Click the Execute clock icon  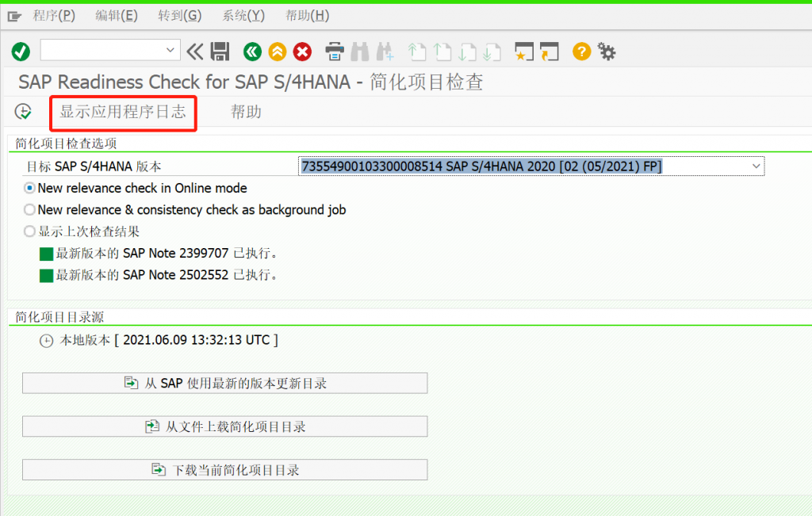pyautogui.click(x=23, y=111)
